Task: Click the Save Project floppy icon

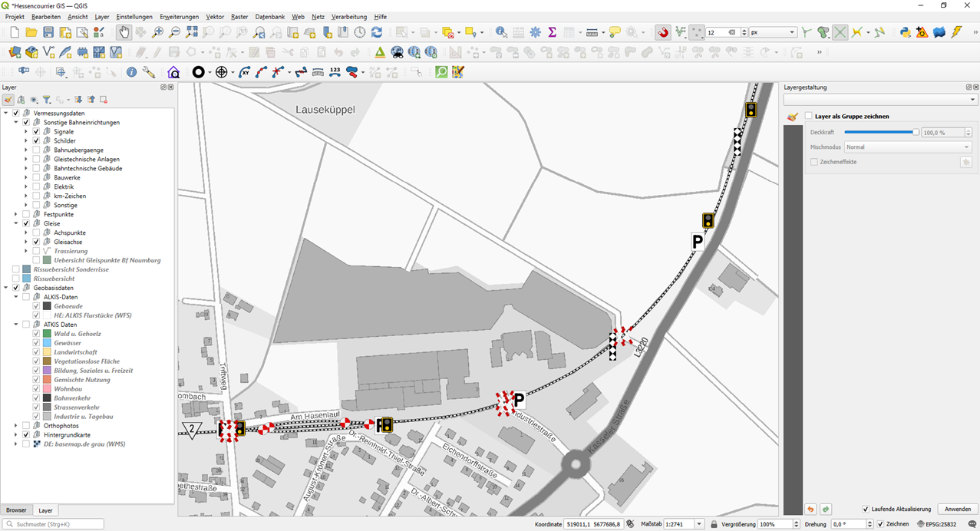Action: pos(48,32)
